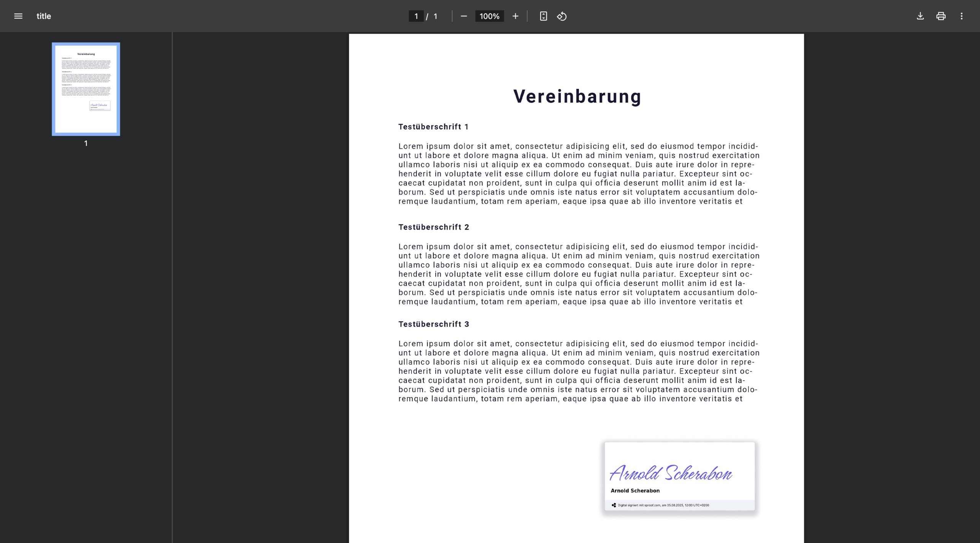Download the PDF file
Image resolution: width=980 pixels, height=543 pixels.
point(920,16)
